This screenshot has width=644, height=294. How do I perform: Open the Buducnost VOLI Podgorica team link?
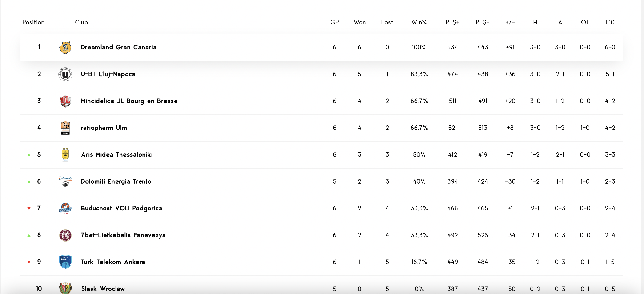[x=121, y=208]
